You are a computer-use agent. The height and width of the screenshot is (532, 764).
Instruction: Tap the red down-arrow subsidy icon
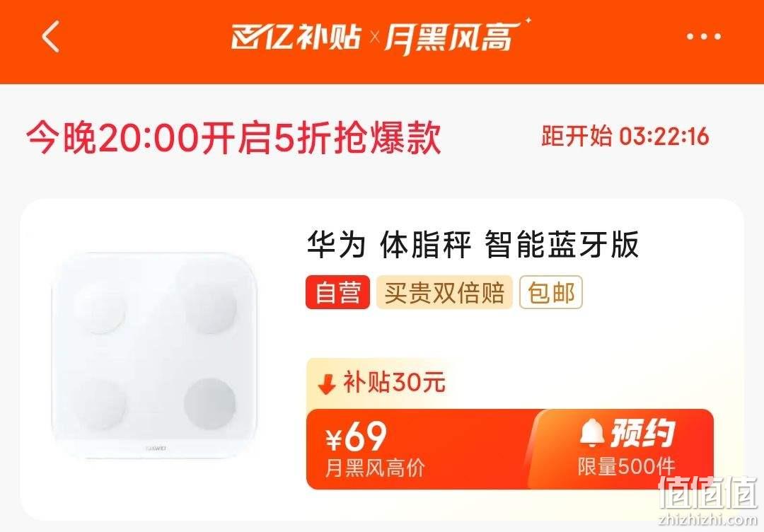pos(326,383)
